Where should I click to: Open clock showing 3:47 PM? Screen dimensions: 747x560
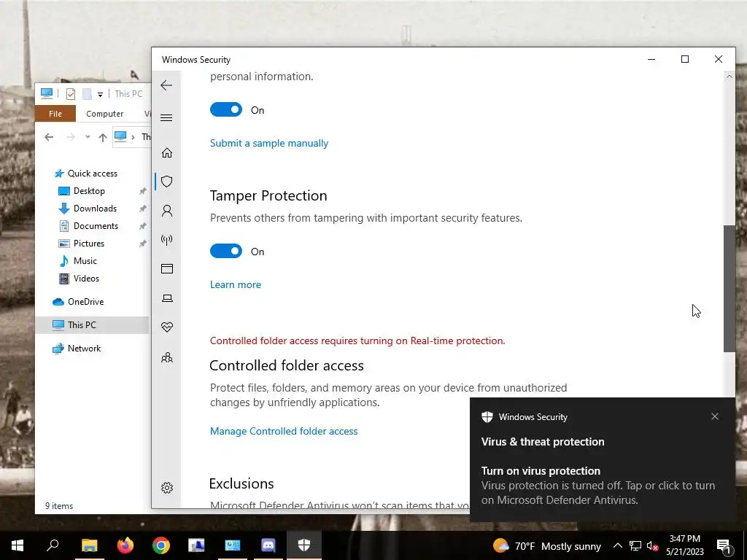click(x=684, y=545)
